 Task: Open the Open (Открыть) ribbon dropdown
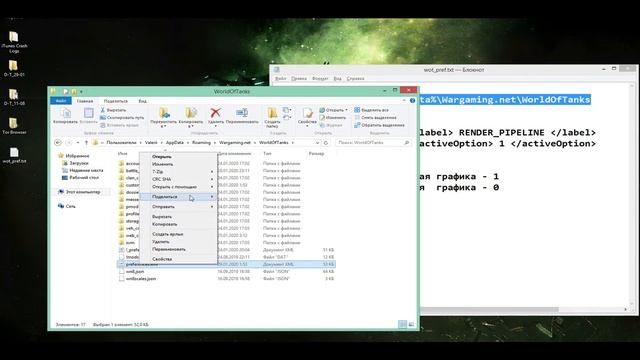(x=333, y=110)
